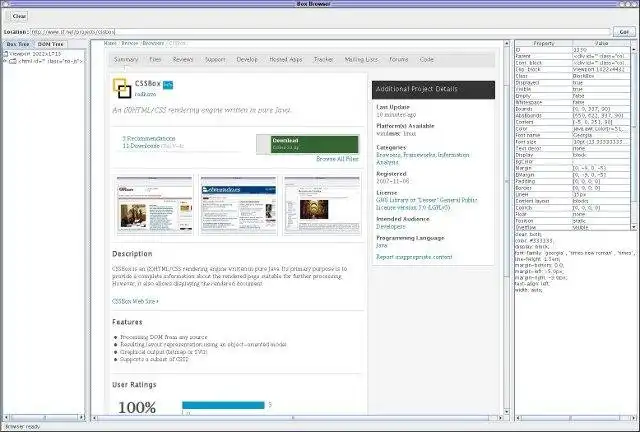Click the Browser ready status bar text

22,427
